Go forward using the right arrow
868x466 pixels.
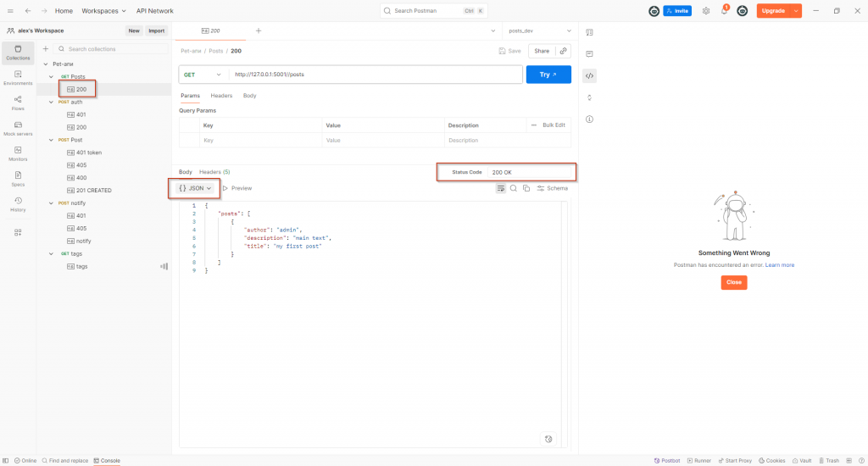[44, 10]
